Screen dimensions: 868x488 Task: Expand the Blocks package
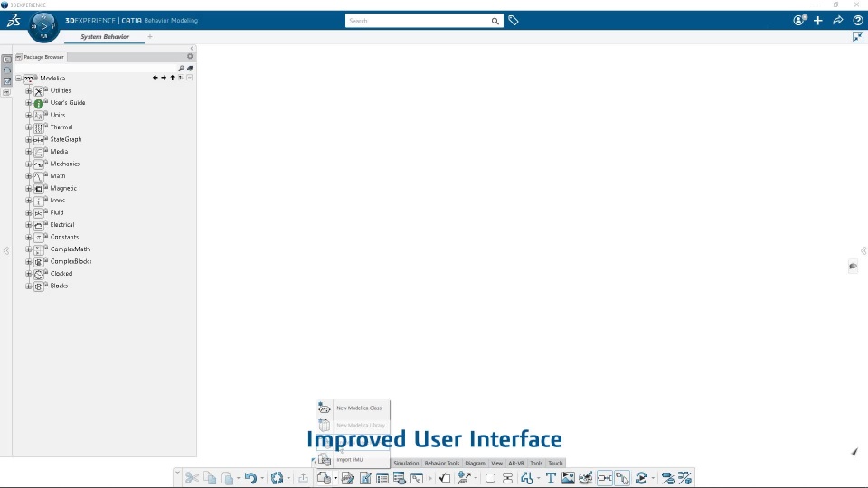click(29, 286)
